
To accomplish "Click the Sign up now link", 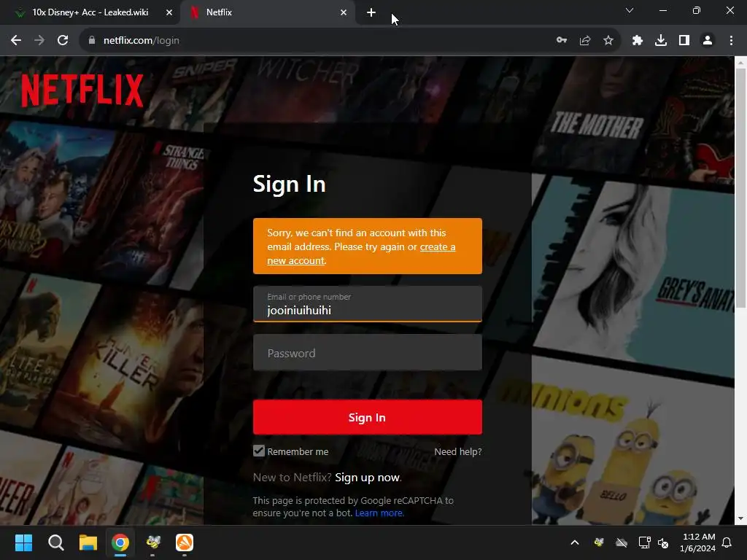I will click(368, 477).
